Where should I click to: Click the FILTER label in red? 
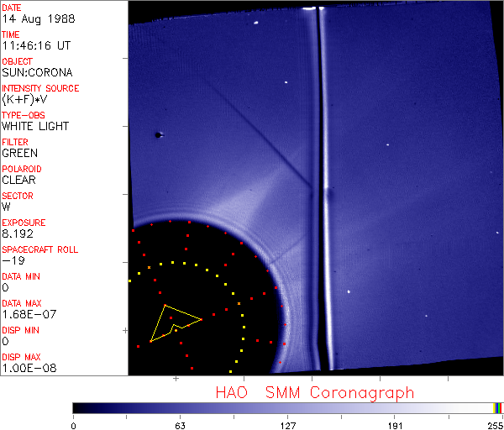pos(15,142)
